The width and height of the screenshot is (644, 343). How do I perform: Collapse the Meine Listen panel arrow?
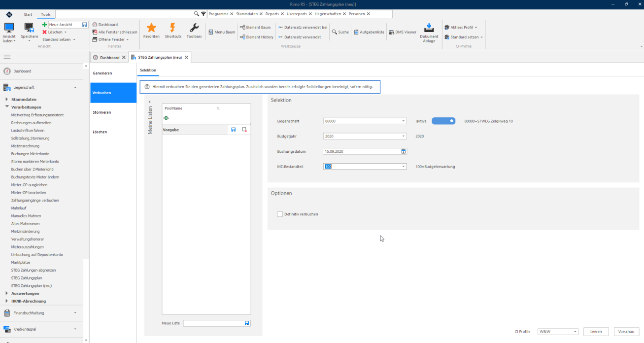click(x=149, y=102)
